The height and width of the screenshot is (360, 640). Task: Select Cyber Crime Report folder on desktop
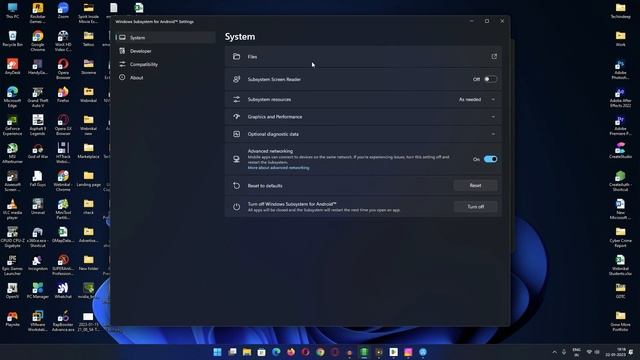[x=620, y=237]
